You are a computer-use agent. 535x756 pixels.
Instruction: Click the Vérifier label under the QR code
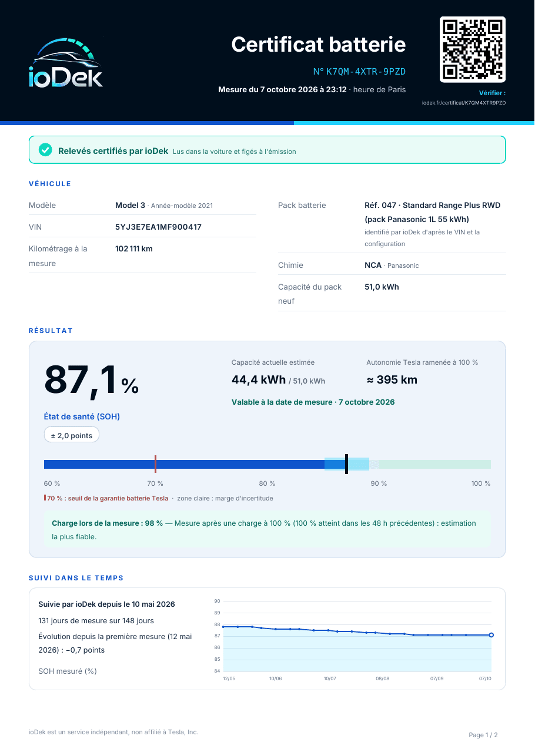pyautogui.click(x=492, y=93)
